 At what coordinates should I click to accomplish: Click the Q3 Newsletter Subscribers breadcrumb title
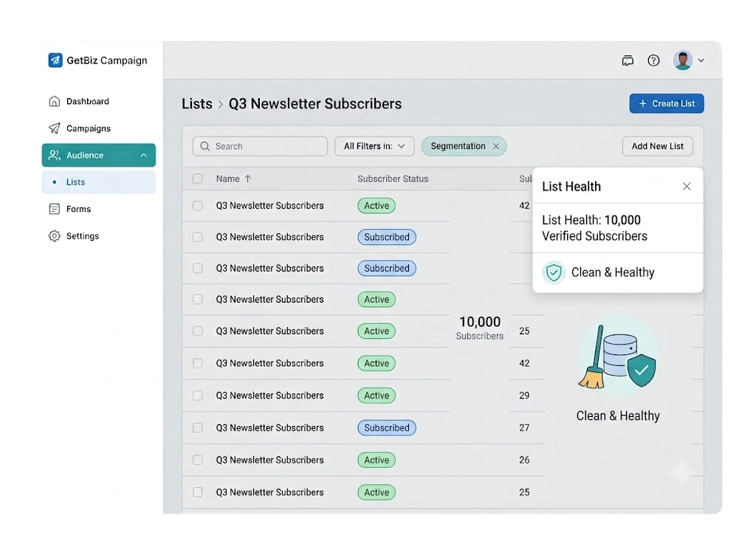(315, 103)
